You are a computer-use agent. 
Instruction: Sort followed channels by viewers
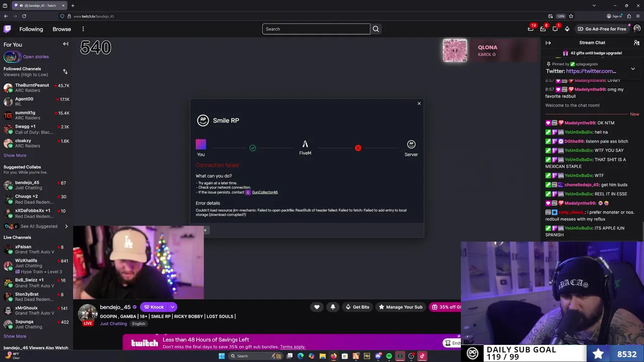coord(65,71)
